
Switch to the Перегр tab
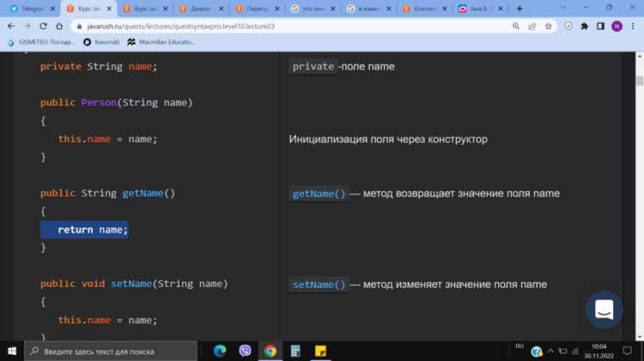tap(257, 9)
